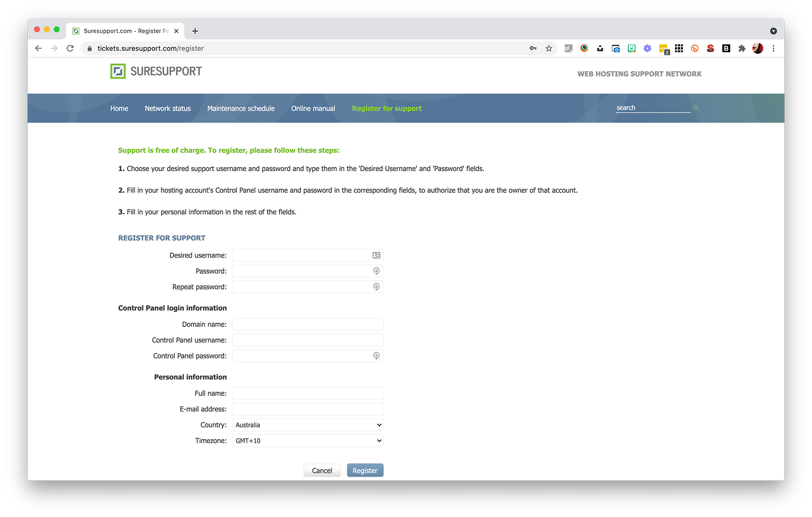This screenshot has height=517, width=812.
Task: Close the Suresupport.com tab
Action: pyautogui.click(x=176, y=31)
